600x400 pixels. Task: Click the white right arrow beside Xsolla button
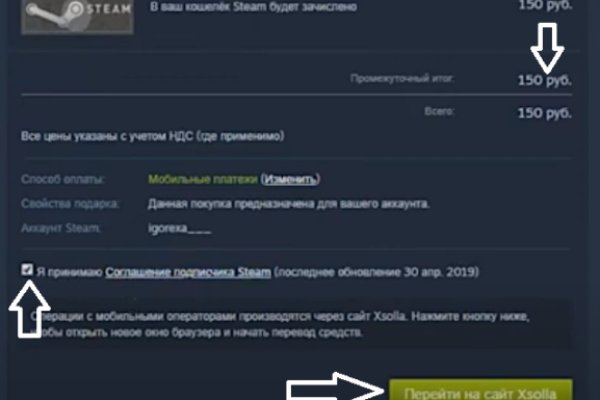[x=335, y=387]
